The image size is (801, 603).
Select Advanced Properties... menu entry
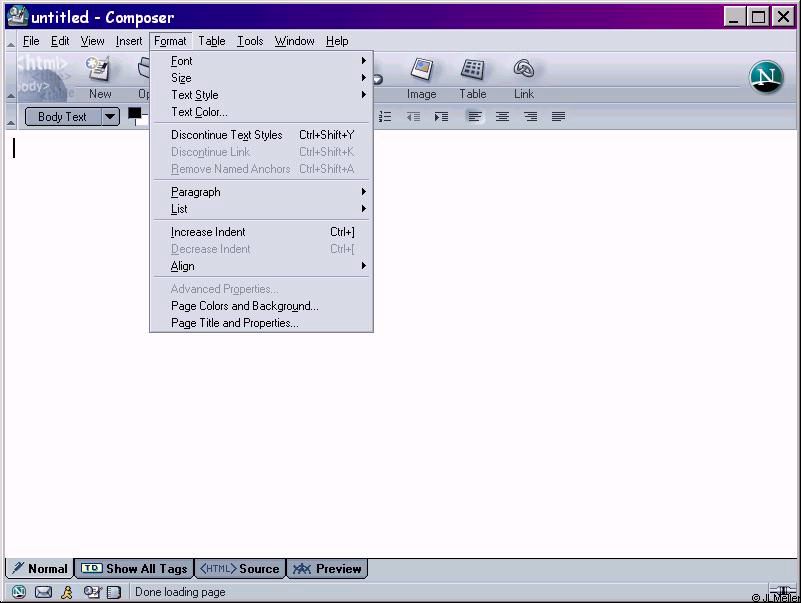262,289
